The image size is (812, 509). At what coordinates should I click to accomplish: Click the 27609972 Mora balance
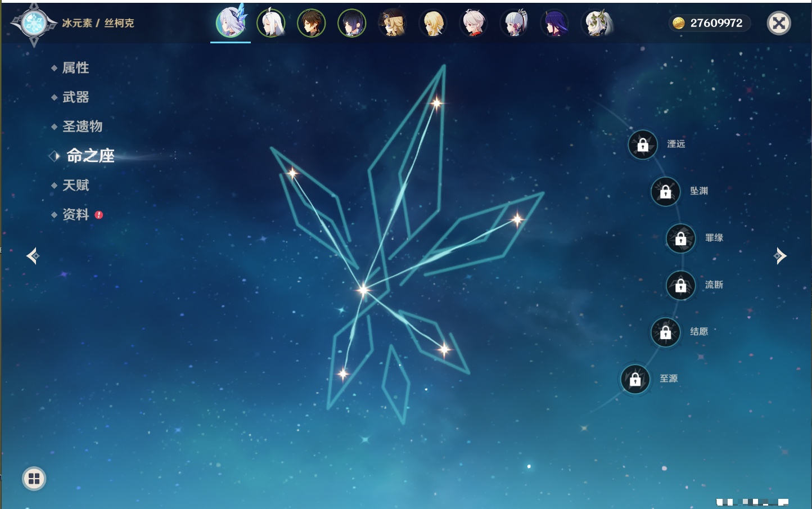coord(716,23)
